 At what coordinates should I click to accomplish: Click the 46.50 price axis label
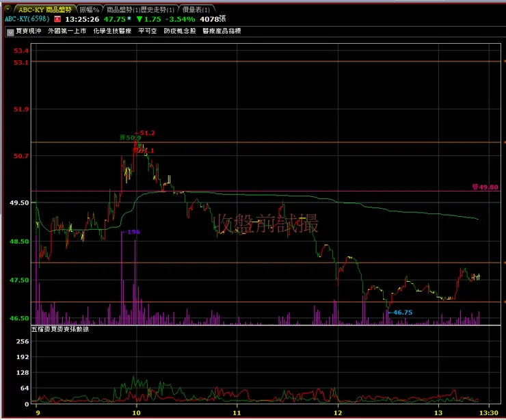coord(19,318)
